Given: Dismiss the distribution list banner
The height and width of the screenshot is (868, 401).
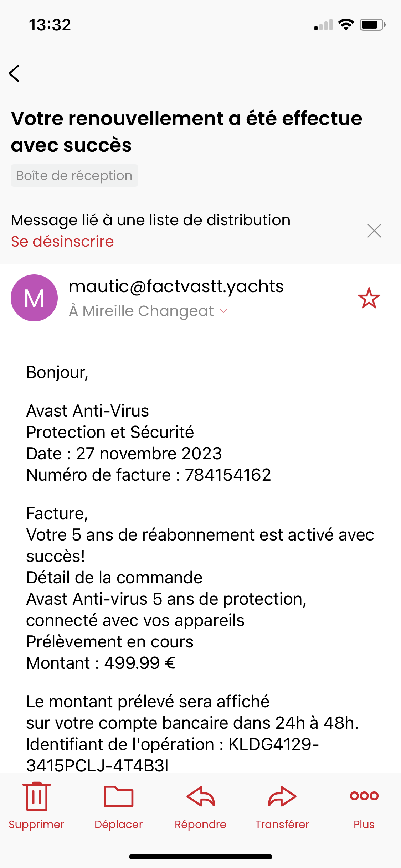Looking at the screenshot, I should pos(374,231).
